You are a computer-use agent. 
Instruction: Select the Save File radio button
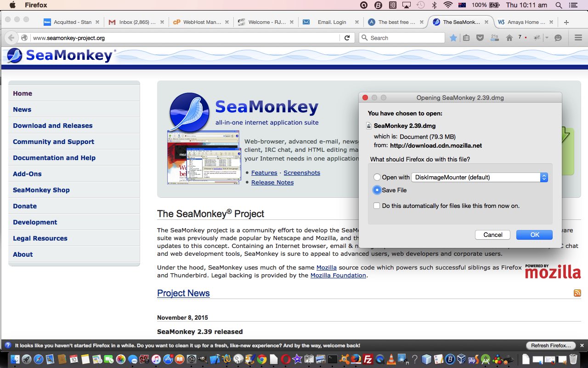(x=377, y=190)
